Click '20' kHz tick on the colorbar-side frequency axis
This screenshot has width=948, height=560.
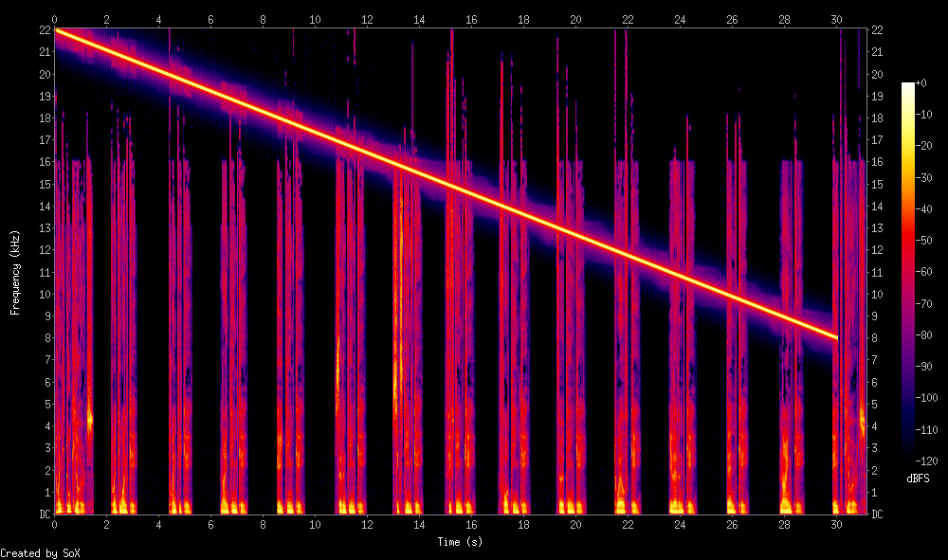click(877, 74)
